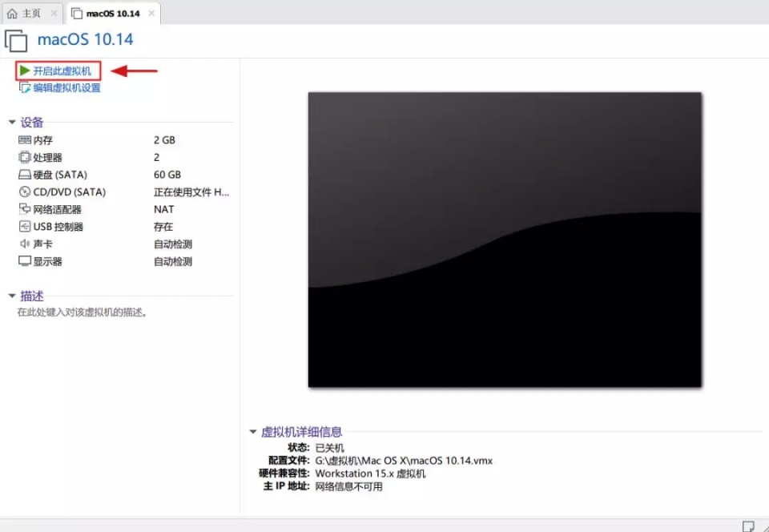This screenshot has width=769, height=532.
Task: Click the display value 自动检测
Action: [173, 261]
